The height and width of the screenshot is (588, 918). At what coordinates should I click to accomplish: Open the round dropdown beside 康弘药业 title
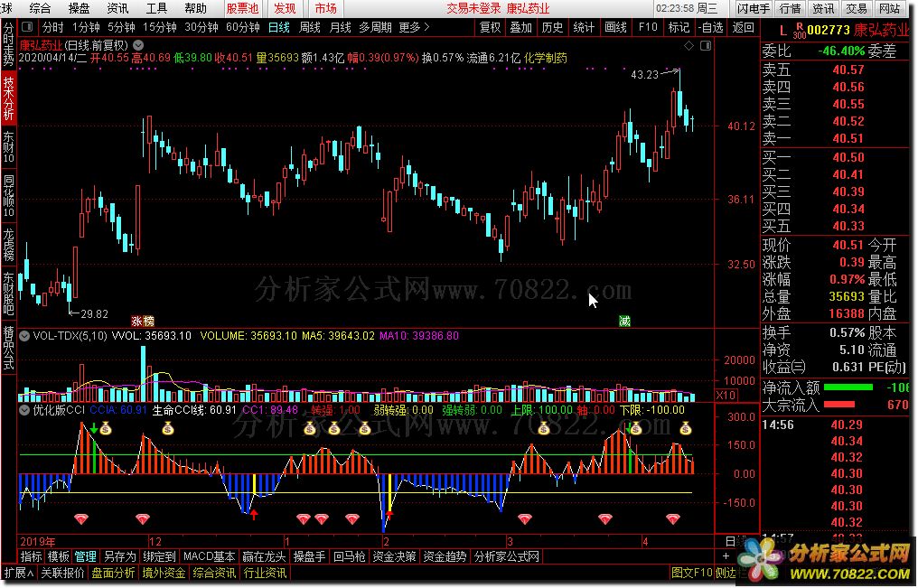[x=138, y=45]
